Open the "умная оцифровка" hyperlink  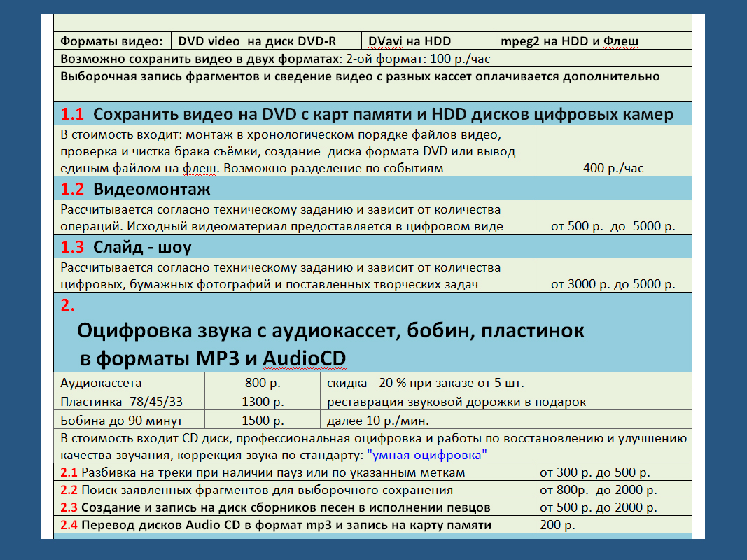[426, 456]
